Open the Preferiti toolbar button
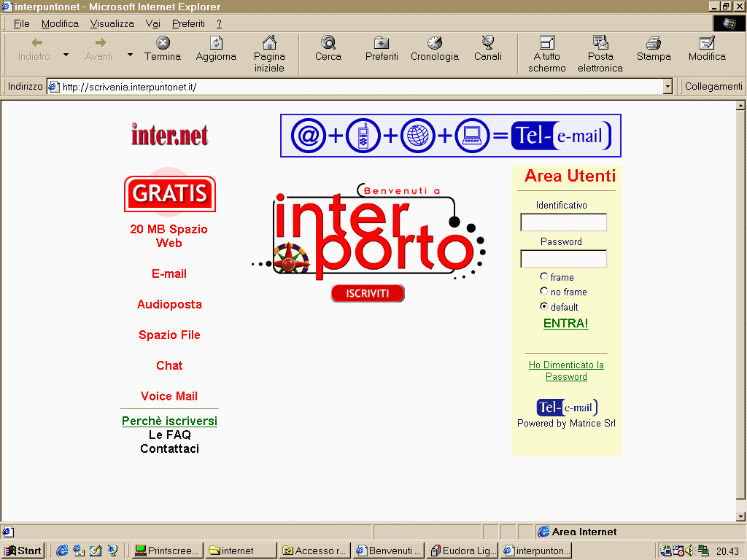 coord(382,50)
